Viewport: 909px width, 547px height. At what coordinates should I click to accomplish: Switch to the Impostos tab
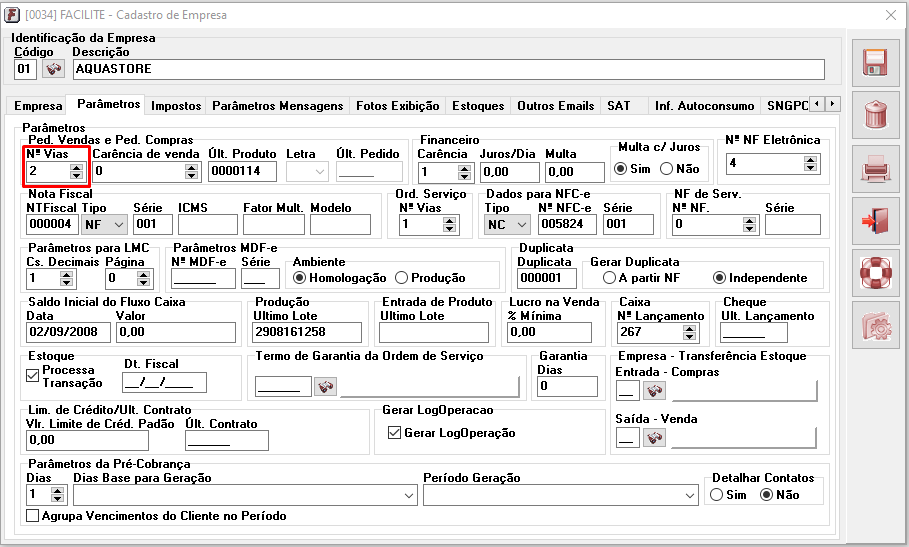[176, 106]
